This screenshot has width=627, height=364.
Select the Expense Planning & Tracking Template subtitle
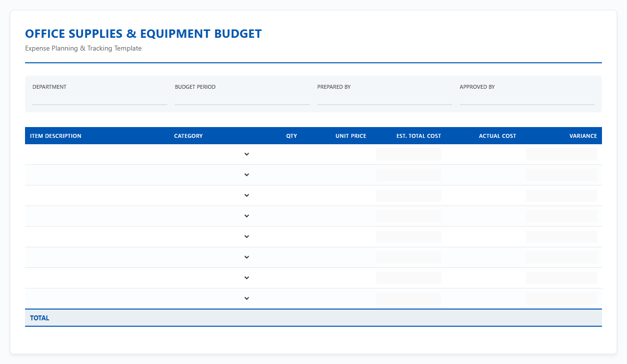point(83,49)
